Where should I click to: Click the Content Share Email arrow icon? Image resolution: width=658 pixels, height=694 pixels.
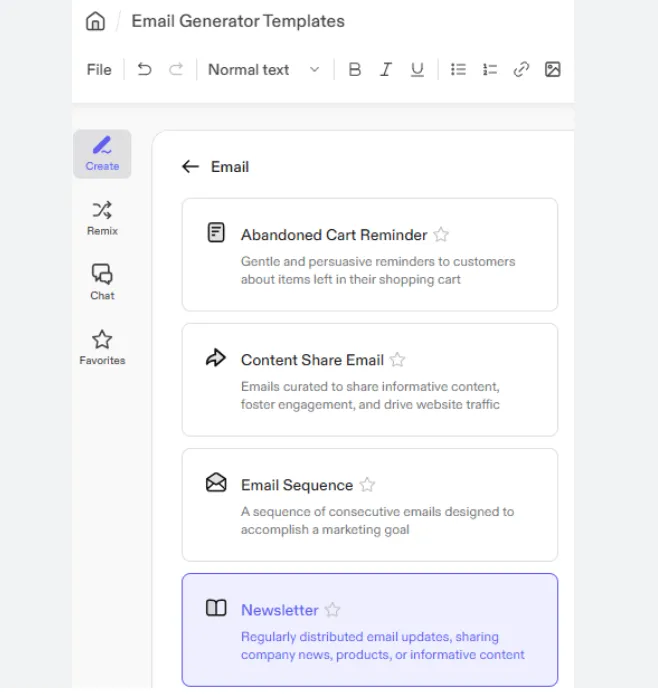[x=216, y=358]
